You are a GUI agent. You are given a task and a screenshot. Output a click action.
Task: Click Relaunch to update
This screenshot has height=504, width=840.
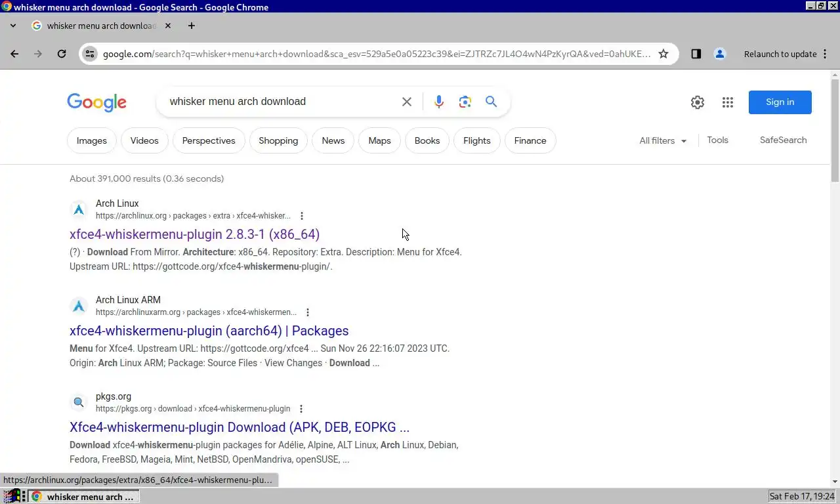click(x=780, y=54)
